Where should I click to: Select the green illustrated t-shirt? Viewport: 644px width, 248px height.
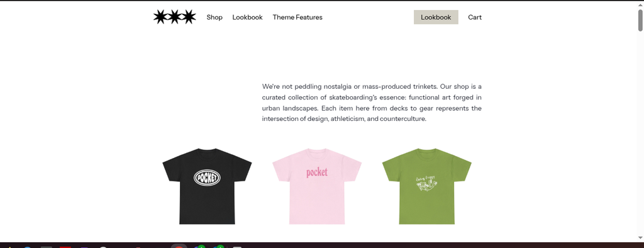pyautogui.click(x=427, y=186)
